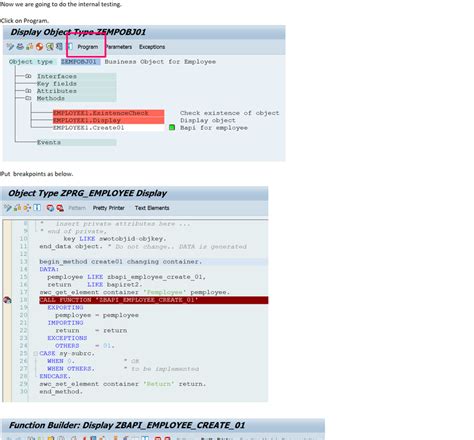Click the 'DATA:' keyword on line 14

click(49, 269)
